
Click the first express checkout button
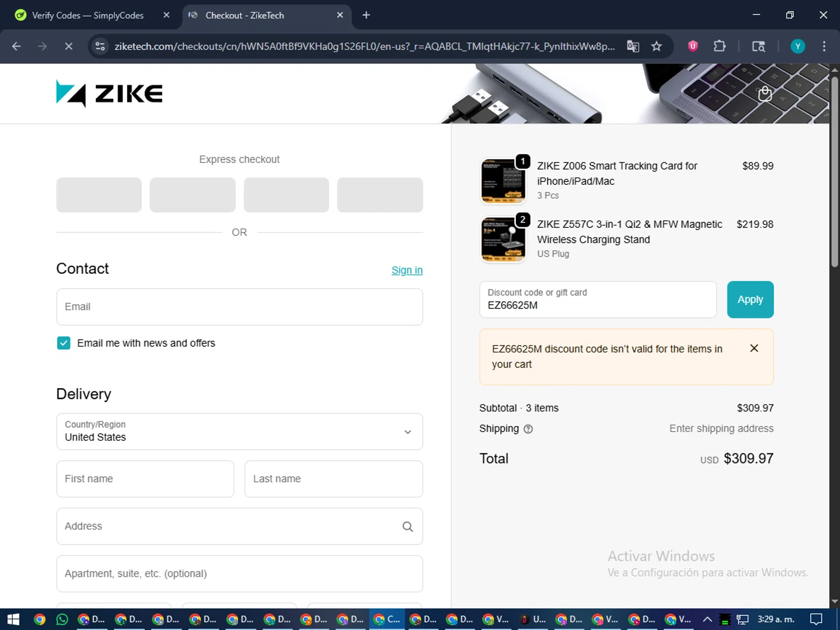click(x=99, y=195)
